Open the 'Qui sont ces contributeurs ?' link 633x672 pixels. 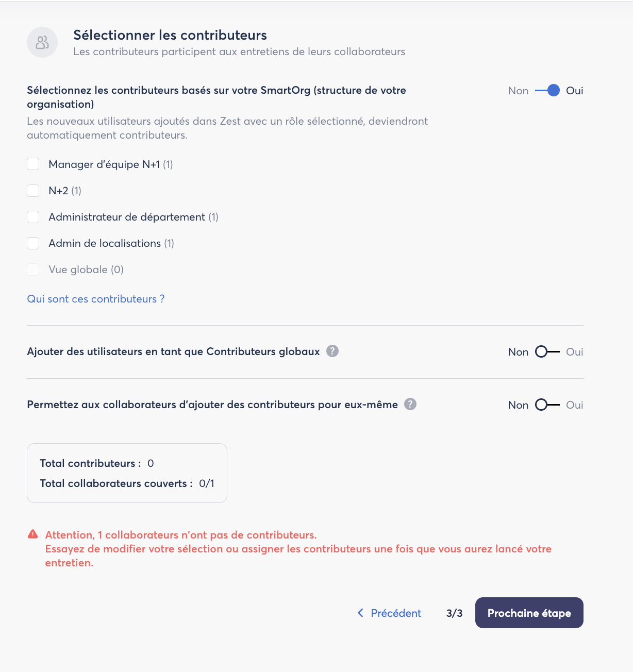pyautogui.click(x=96, y=299)
